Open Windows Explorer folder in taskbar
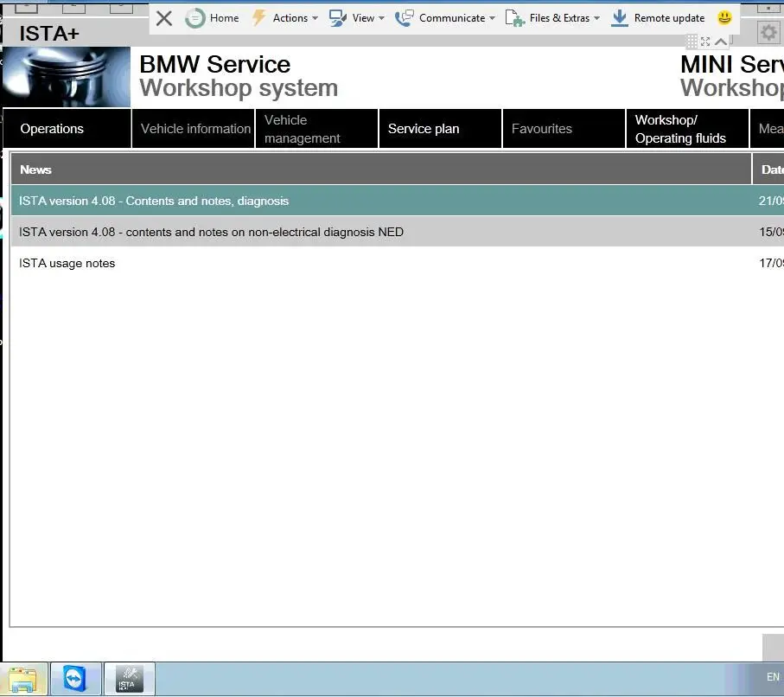784x697 pixels. click(22, 679)
